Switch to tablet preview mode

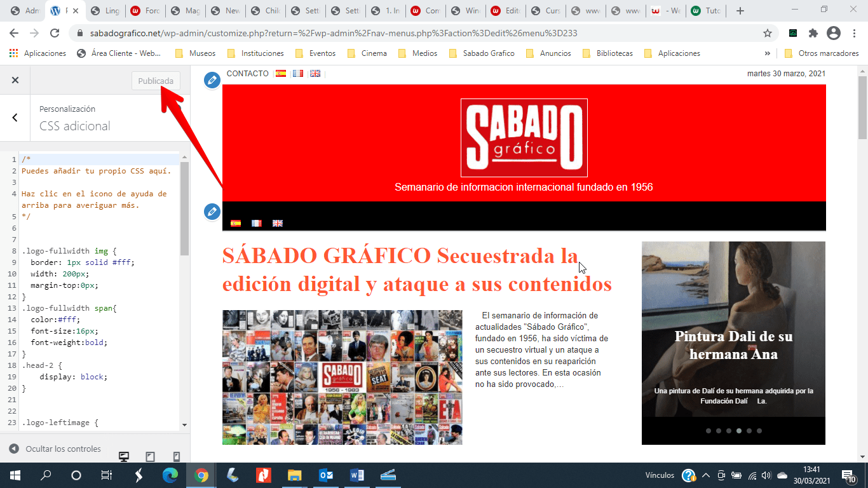[x=151, y=457]
